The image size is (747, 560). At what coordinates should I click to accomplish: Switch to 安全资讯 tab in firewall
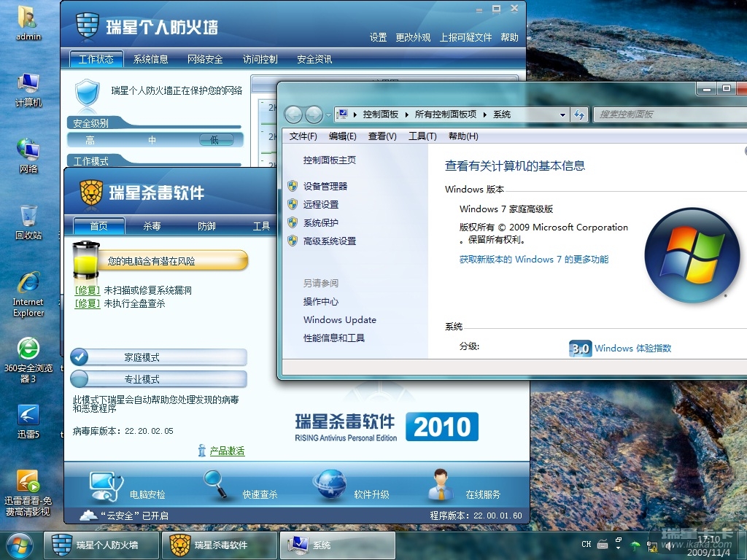click(314, 59)
